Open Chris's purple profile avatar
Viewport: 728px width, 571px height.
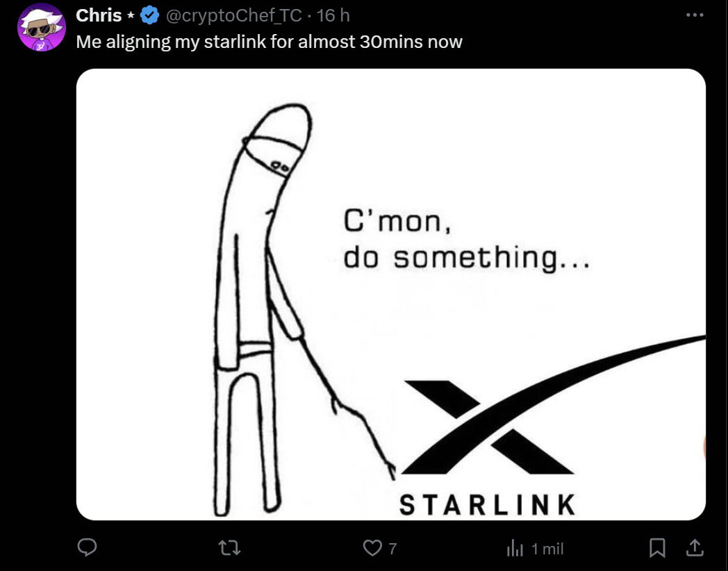(41, 27)
